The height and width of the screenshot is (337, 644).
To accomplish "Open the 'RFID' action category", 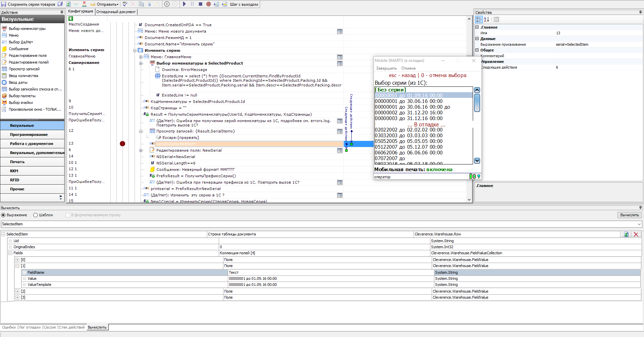I will (32, 180).
